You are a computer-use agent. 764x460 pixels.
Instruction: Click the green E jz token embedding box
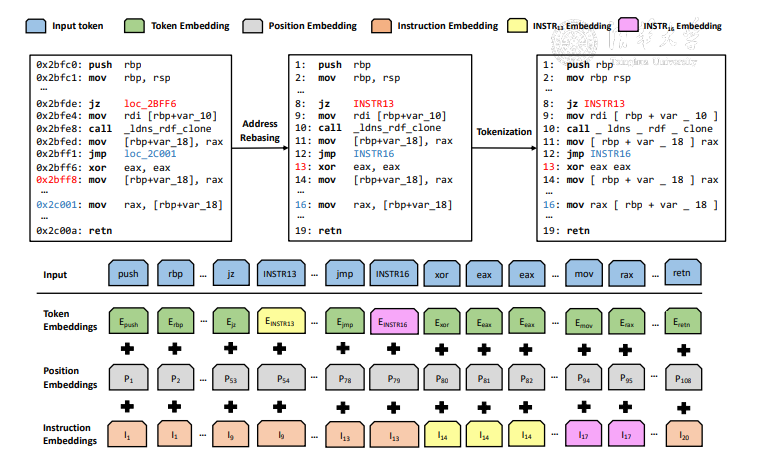(x=231, y=321)
